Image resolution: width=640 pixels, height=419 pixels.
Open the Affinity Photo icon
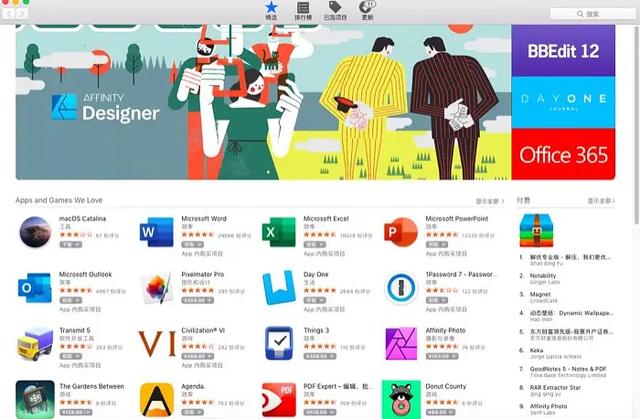[401, 344]
